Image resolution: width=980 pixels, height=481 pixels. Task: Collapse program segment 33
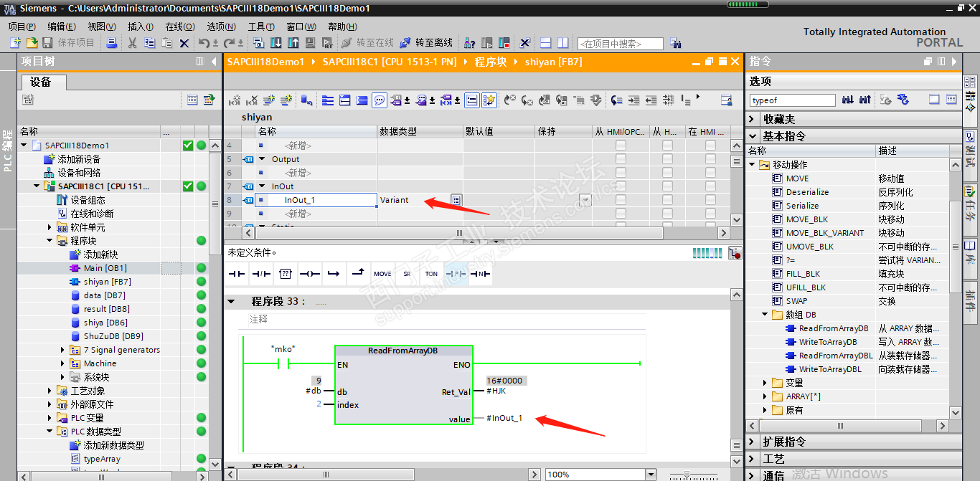(231, 301)
